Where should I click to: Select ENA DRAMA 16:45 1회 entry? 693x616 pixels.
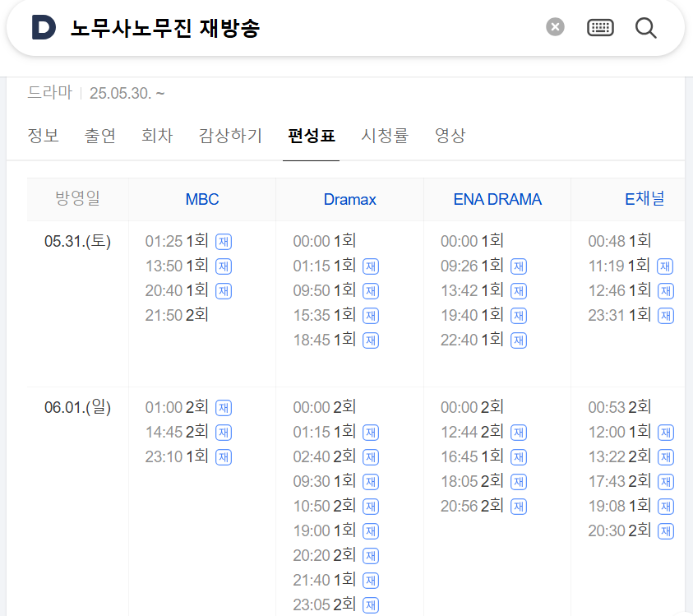[x=472, y=456]
